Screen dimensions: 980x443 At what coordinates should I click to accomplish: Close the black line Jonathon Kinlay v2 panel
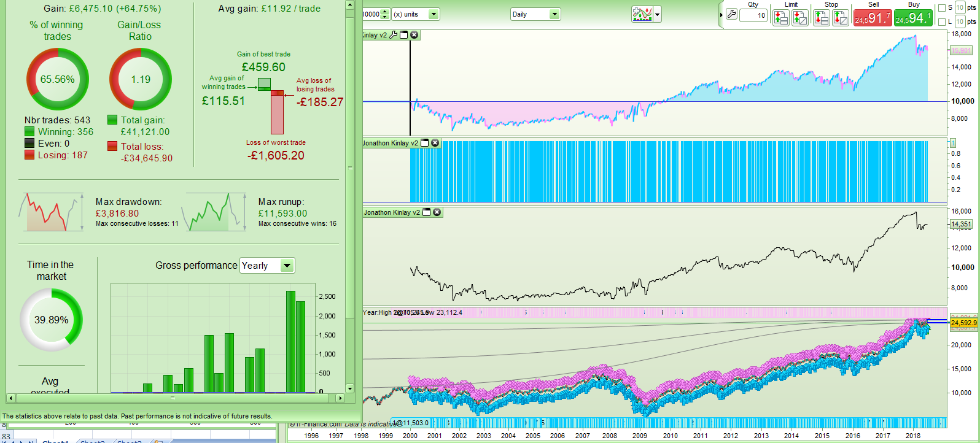click(x=437, y=212)
